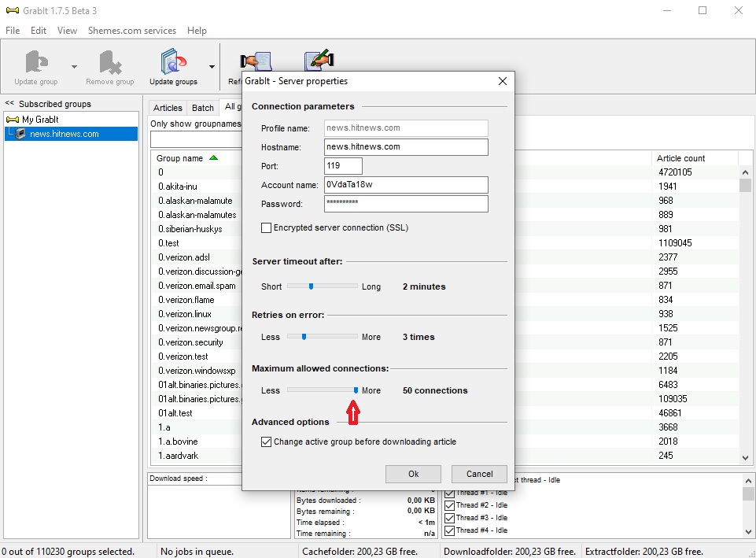756x558 pixels.
Task: Toggle Encrypted server connection (SSL) checkbox
Action: pyautogui.click(x=266, y=227)
